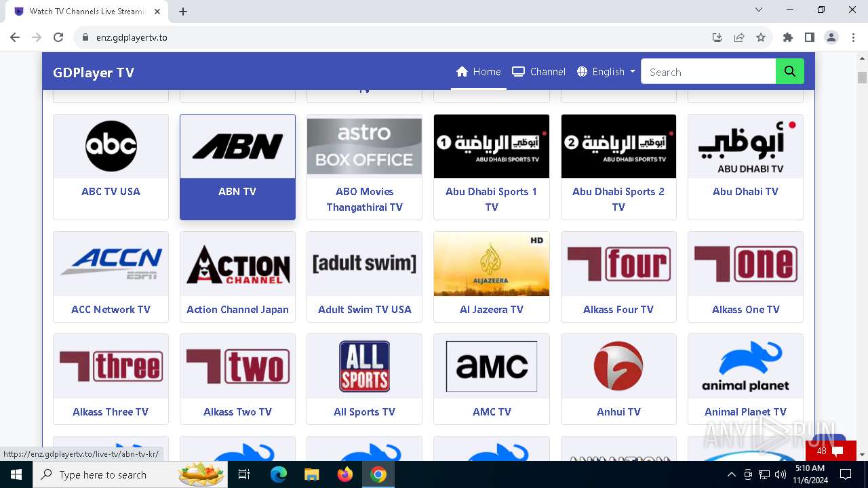Open Abu Dhabi Sports 1 logo

click(492, 146)
